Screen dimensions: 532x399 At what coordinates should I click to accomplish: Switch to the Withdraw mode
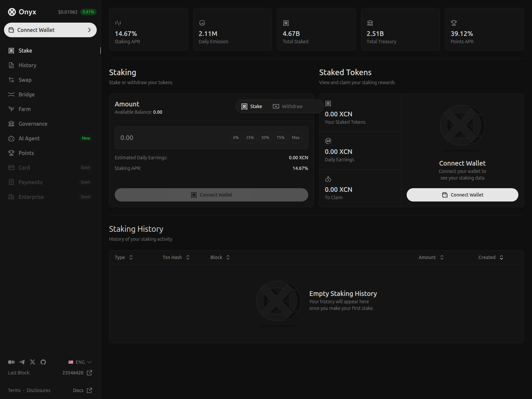288,106
